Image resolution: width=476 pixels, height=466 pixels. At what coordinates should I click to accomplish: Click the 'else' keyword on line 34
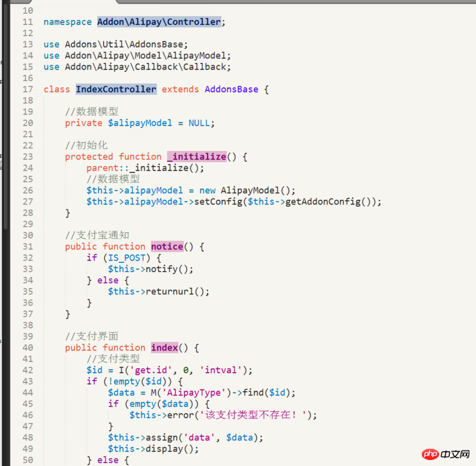tap(108, 281)
